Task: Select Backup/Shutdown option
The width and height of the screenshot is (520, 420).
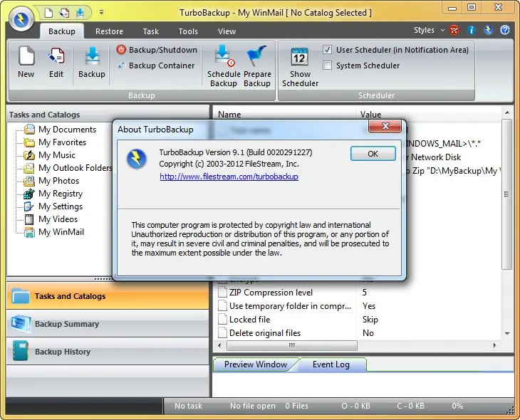Action: [157, 50]
